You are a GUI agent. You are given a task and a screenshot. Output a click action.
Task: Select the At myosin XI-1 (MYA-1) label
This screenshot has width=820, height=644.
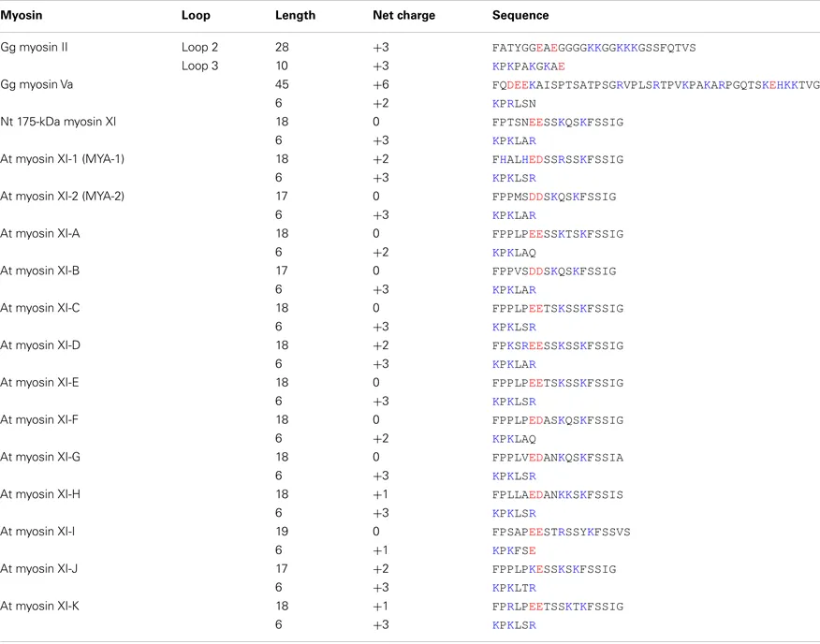(x=62, y=158)
